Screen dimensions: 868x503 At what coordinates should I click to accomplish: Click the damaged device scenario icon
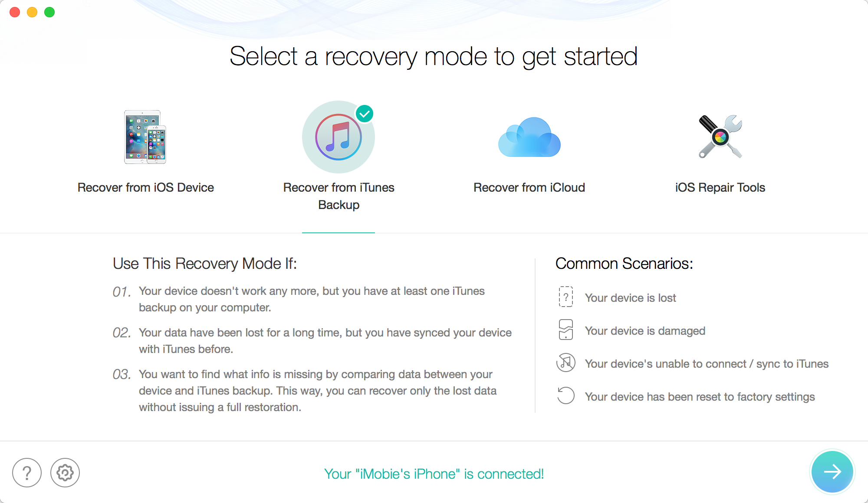pyautogui.click(x=566, y=330)
